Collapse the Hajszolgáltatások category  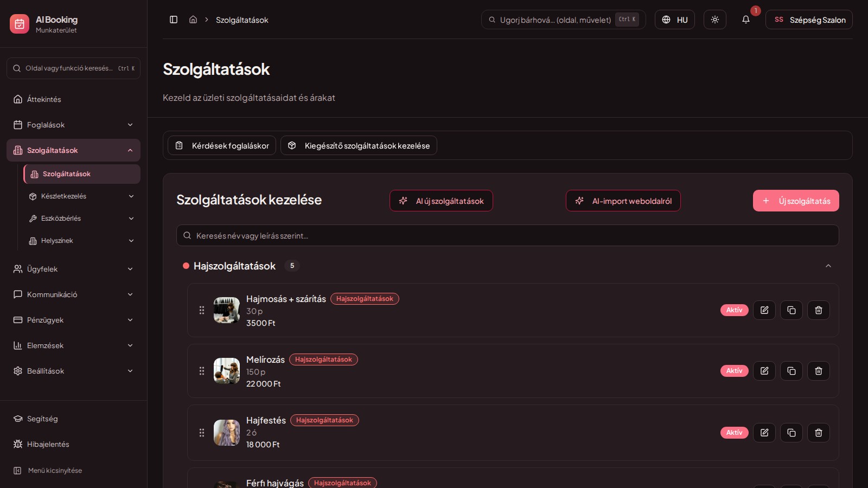[x=828, y=266]
